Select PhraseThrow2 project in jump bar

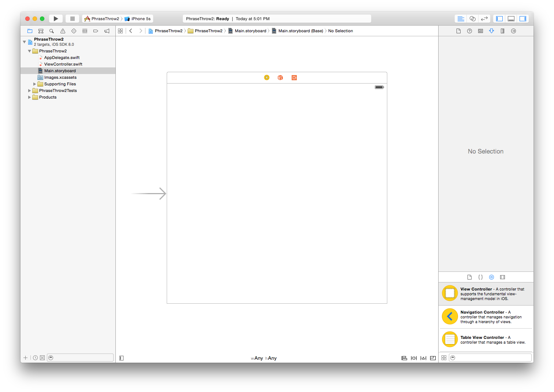pyautogui.click(x=165, y=31)
